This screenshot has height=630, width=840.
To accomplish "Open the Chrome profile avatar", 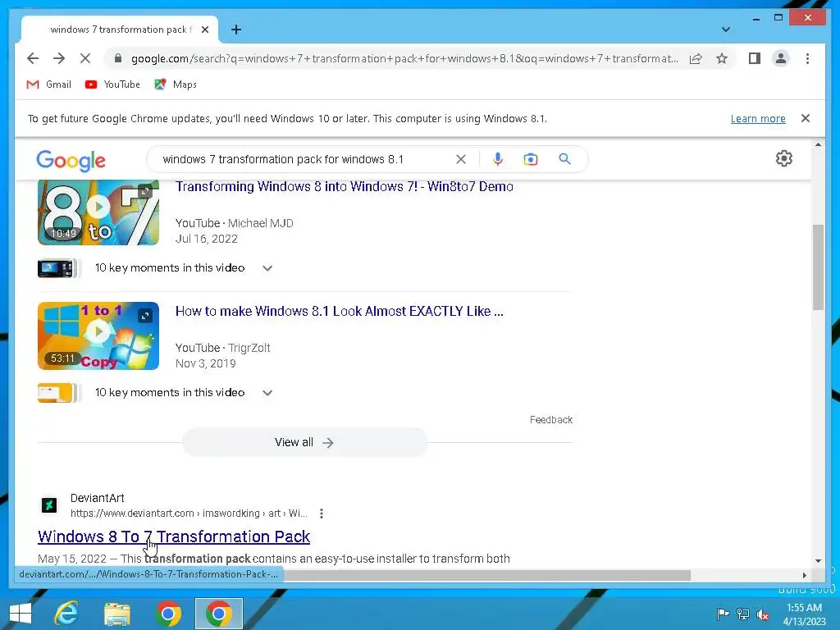I will [781, 58].
